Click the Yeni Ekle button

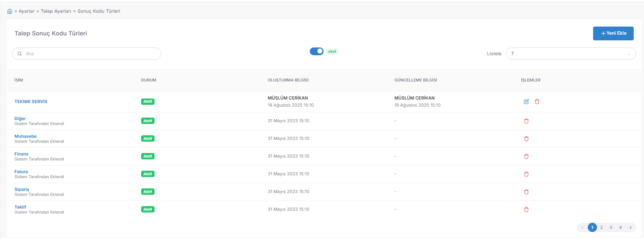pos(613,33)
